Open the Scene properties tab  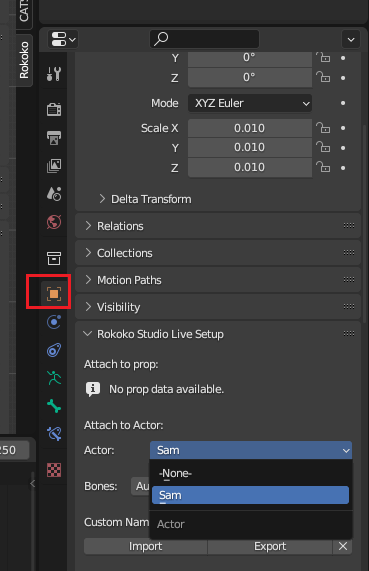pos(54,194)
